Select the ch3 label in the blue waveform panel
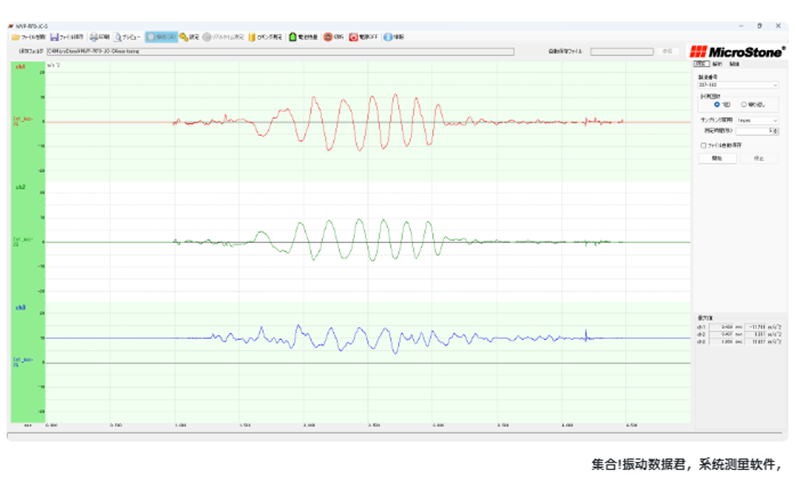Image resolution: width=800 pixels, height=478 pixels. coord(20,308)
